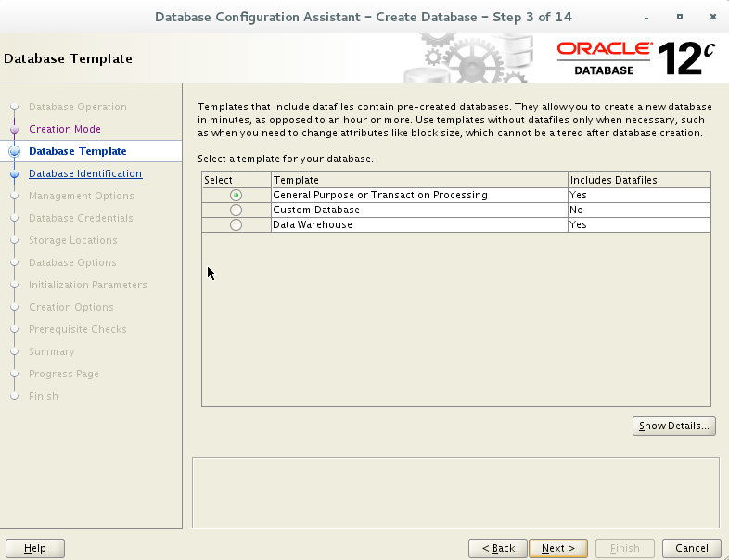Select the Data Warehouse radio button

coord(236,225)
